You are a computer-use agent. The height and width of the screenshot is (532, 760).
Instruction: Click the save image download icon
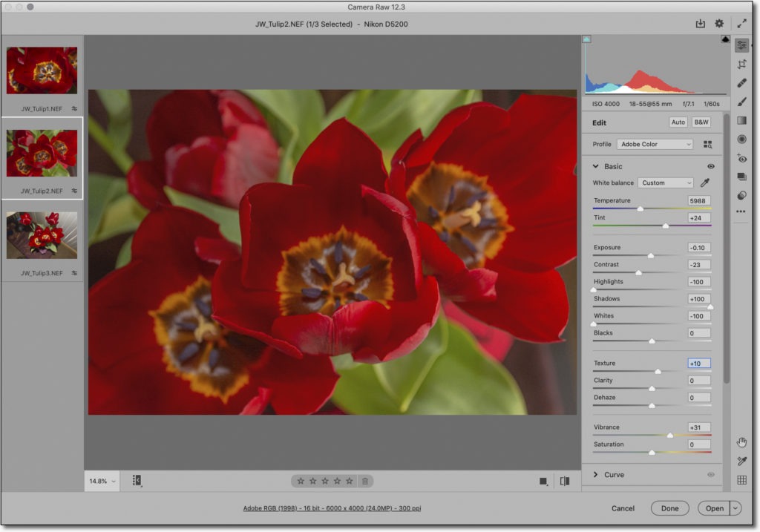(700, 24)
